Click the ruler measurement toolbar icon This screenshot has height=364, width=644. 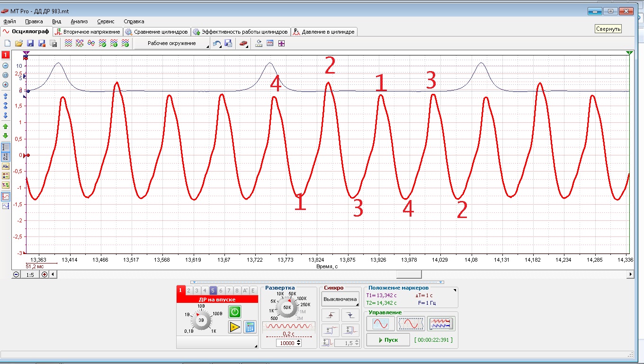click(259, 44)
